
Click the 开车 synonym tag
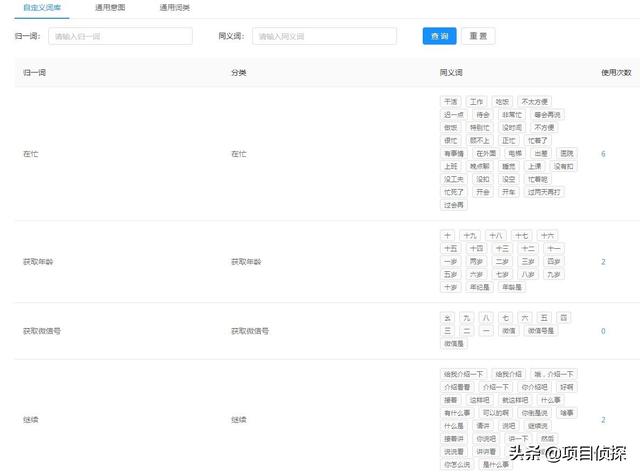point(509,192)
